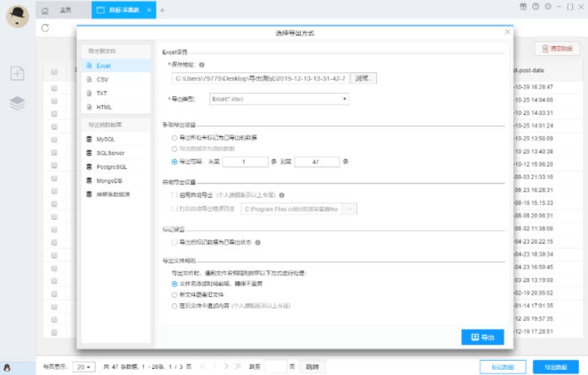Expand page size dropdown showing 20
Viewport: 588px width, 375px height.
[84, 367]
